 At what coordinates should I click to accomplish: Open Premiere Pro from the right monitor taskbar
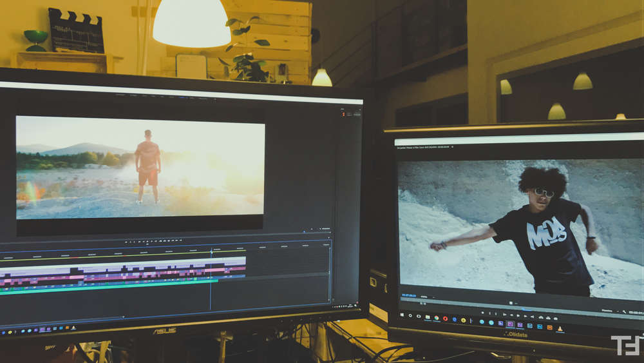(510, 324)
